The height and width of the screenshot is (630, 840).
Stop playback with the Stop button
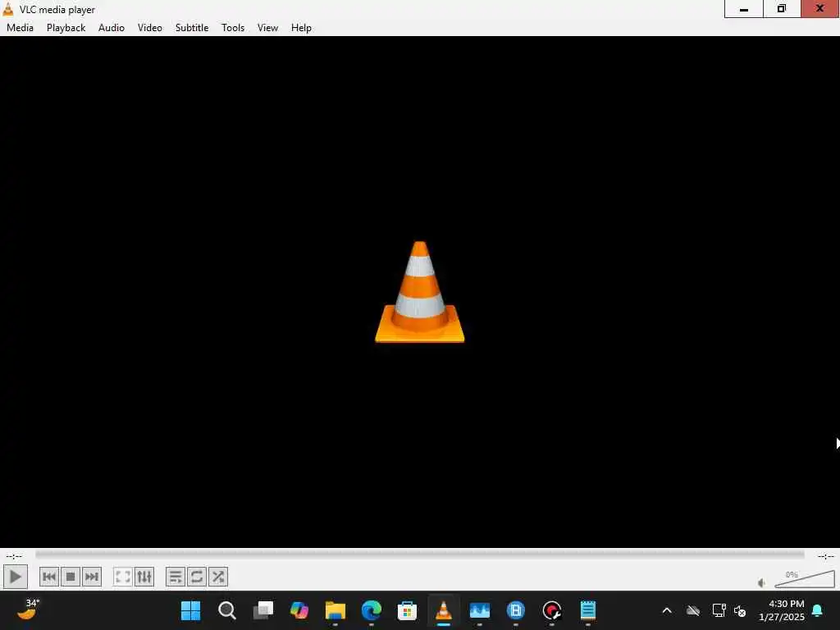pos(71,577)
